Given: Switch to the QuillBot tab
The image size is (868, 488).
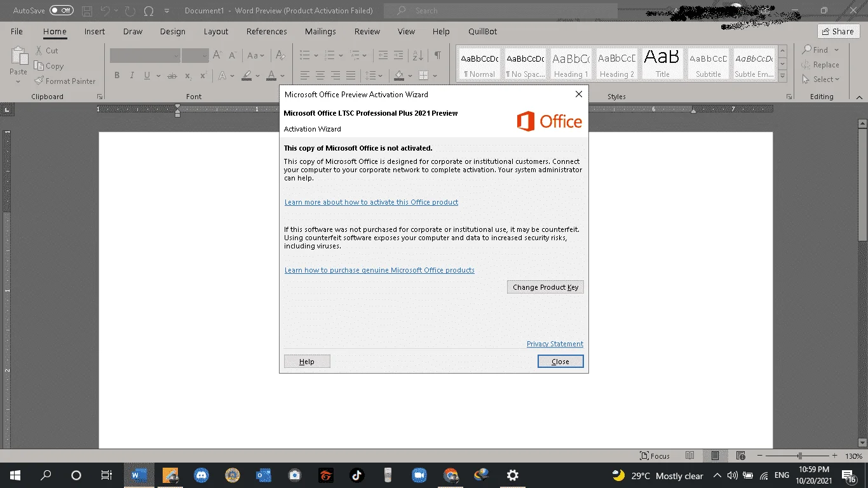Looking at the screenshot, I should [483, 31].
